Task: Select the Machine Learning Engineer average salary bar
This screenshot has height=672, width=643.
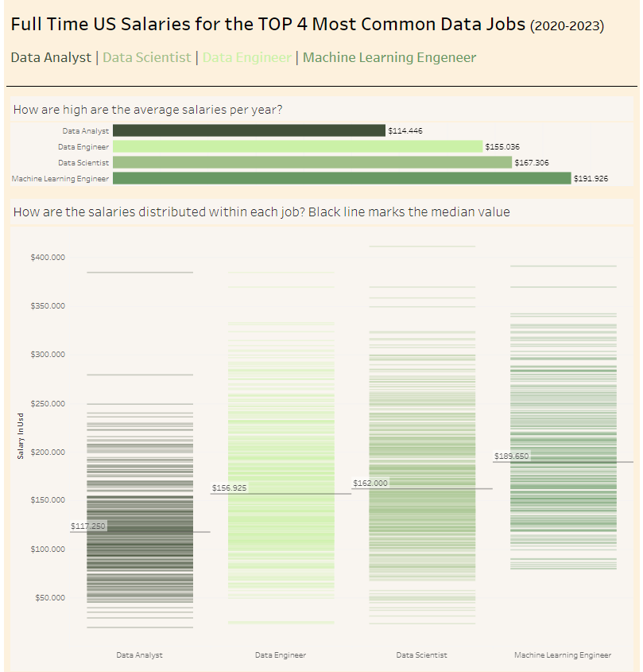Action: coord(342,178)
